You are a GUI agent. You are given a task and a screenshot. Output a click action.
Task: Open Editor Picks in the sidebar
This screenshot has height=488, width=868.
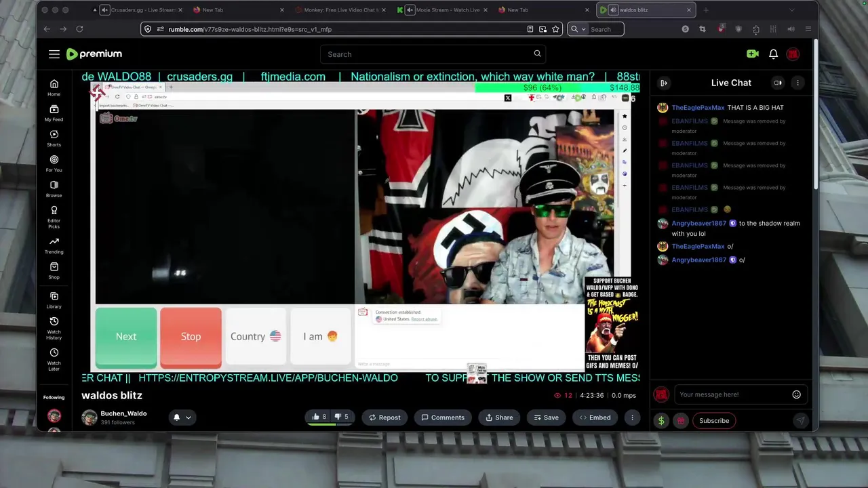click(x=54, y=217)
